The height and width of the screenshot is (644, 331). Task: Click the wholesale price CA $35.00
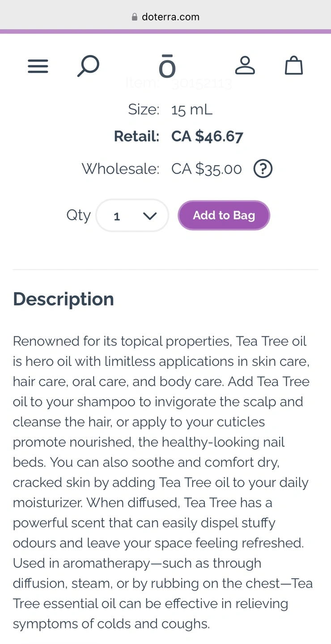pyautogui.click(x=207, y=169)
